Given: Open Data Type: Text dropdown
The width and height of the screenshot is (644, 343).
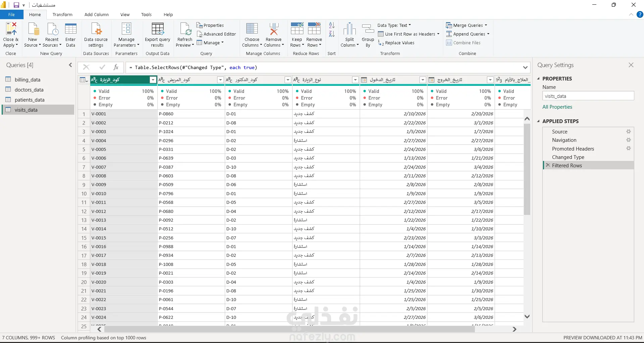Looking at the screenshot, I should point(394,25).
